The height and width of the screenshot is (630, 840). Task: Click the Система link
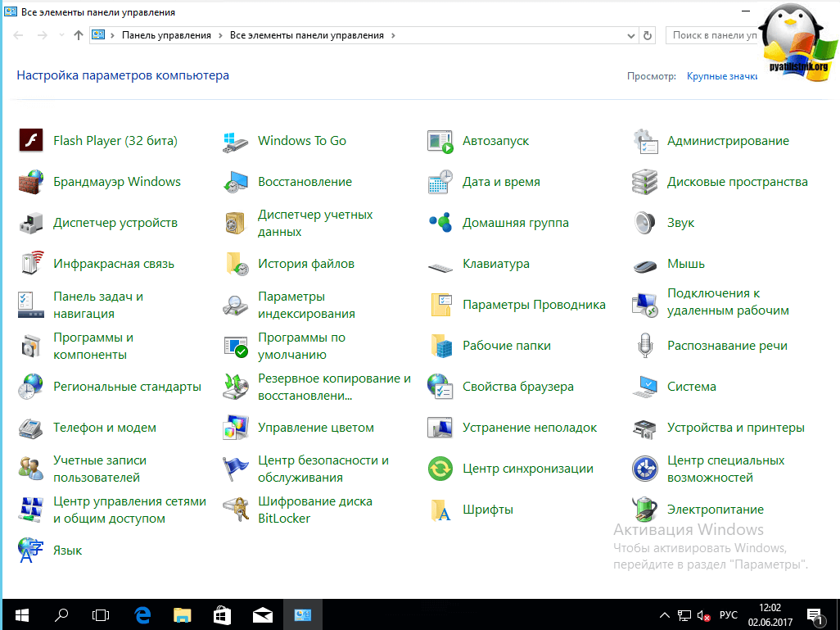[x=691, y=387]
